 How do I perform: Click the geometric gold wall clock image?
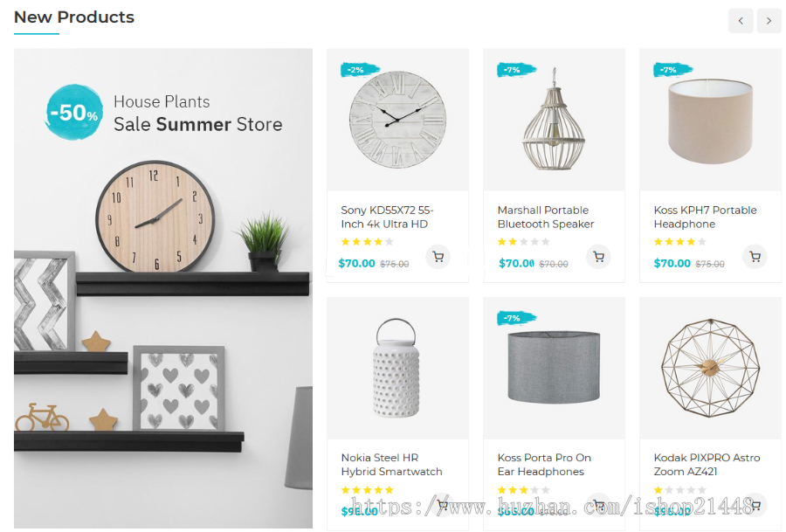(710, 368)
